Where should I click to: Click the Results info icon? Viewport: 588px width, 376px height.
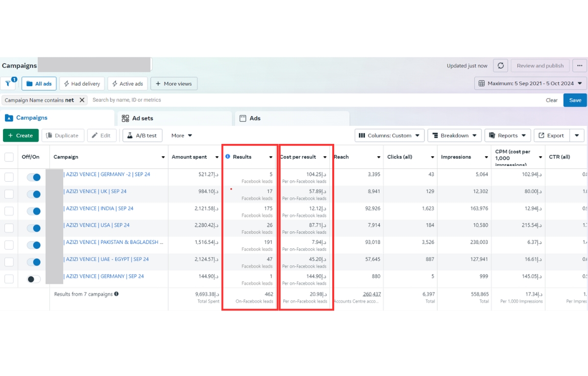pos(227,157)
